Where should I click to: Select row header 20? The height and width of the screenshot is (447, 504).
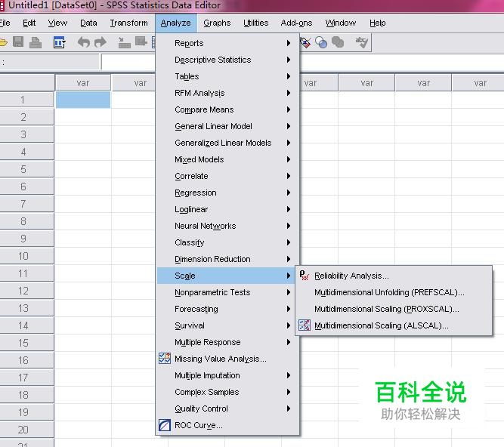pos(26,430)
